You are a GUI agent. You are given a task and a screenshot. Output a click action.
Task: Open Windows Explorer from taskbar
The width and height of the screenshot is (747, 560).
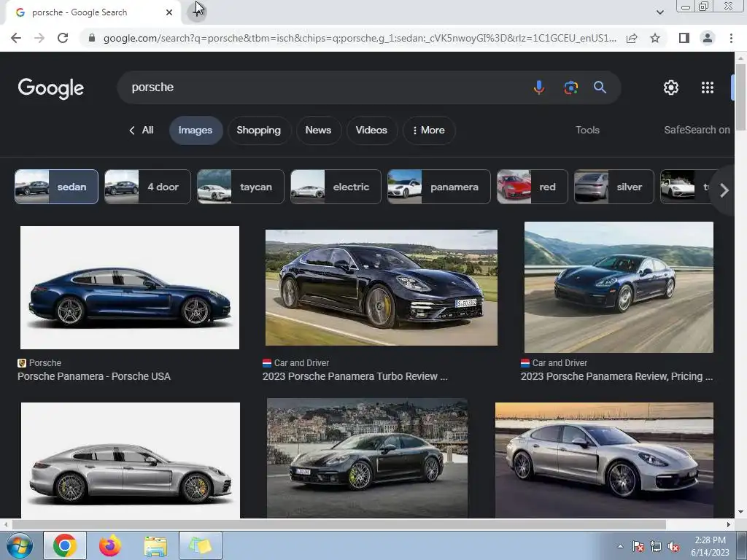click(x=155, y=546)
